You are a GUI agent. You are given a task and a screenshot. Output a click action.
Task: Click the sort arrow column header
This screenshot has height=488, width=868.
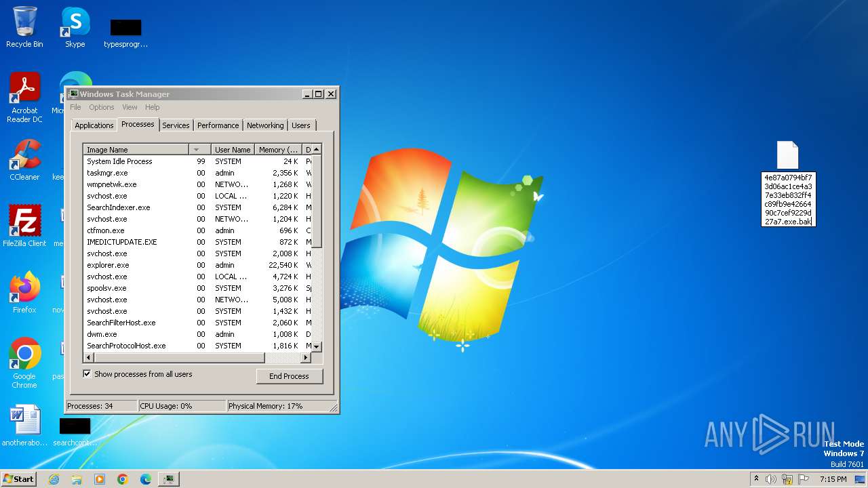click(199, 150)
